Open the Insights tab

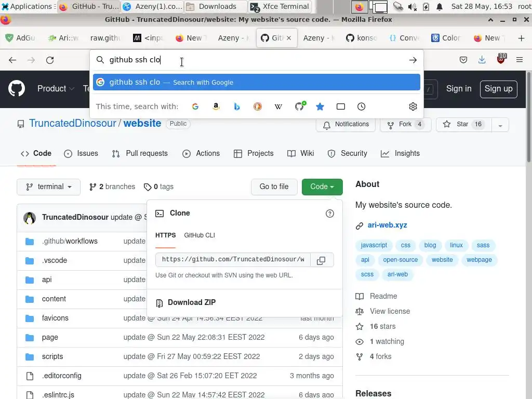(x=401, y=154)
